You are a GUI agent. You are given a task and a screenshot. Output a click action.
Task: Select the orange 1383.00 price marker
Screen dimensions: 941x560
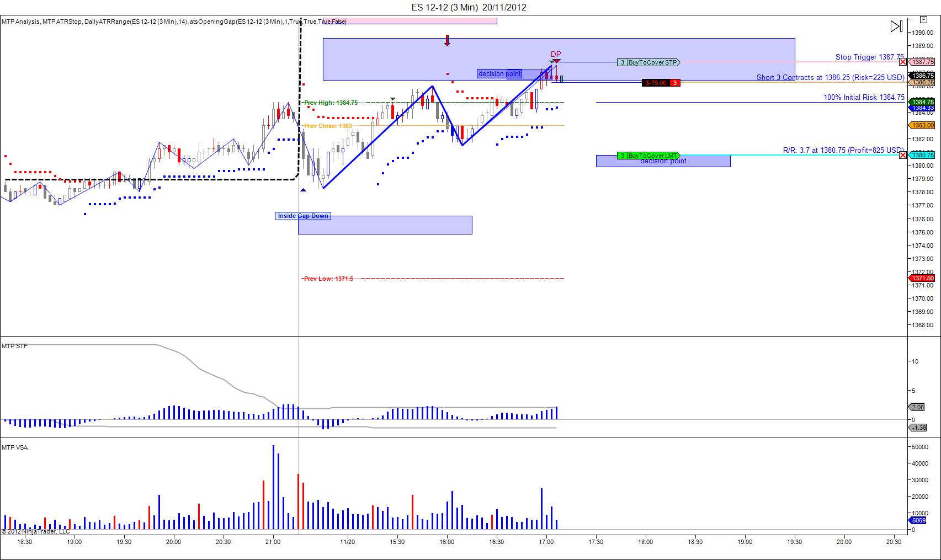click(x=922, y=125)
